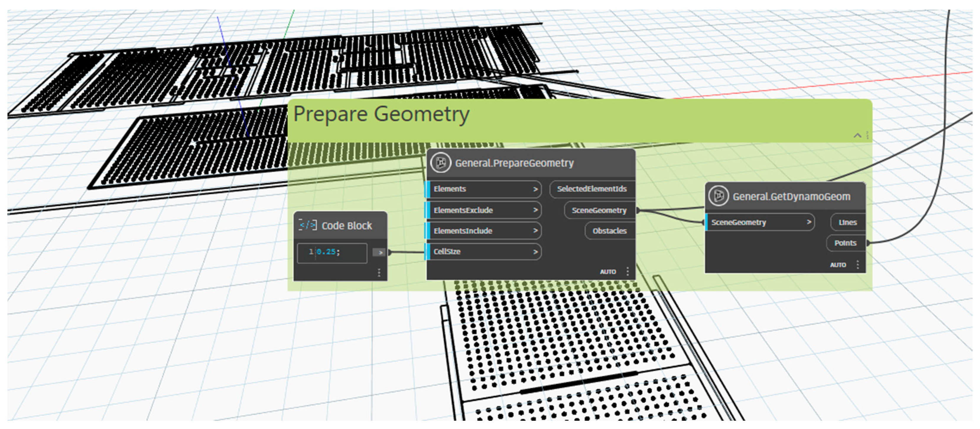Expand the ElementsExclude input chevron
The width and height of the screenshot is (980, 429).
(535, 210)
